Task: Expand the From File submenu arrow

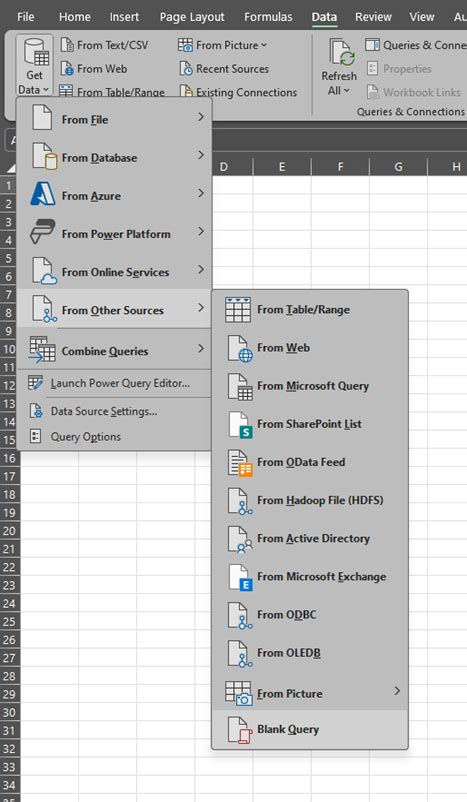Action: (x=201, y=117)
